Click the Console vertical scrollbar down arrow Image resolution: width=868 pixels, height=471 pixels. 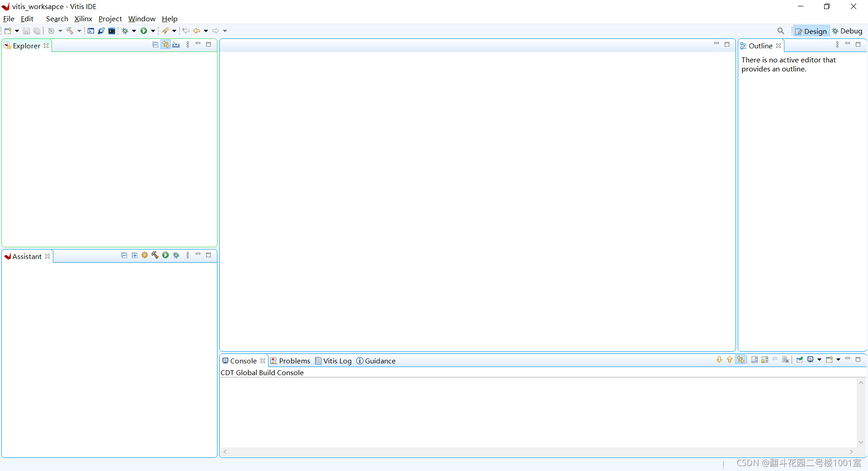pyautogui.click(x=861, y=442)
